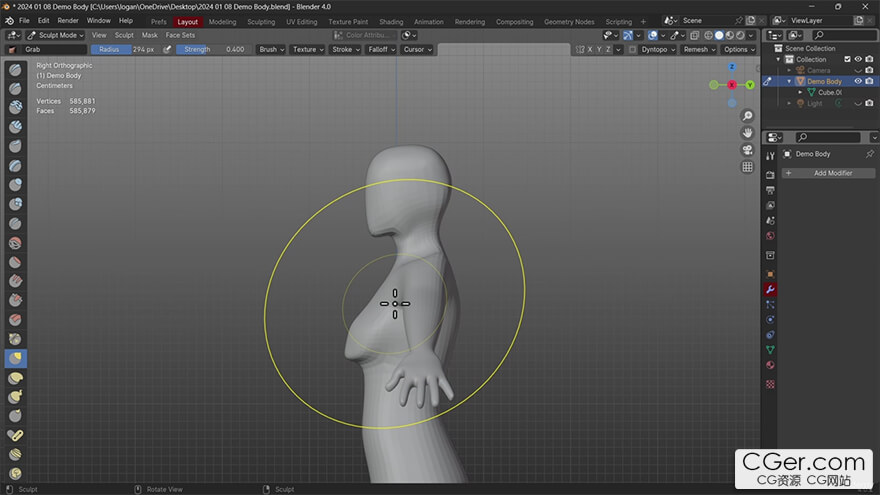Select the Nudge brush tool

coord(16,454)
